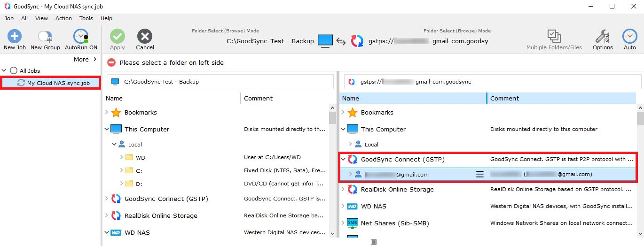The height and width of the screenshot is (246, 644).
Task: Click the hamburger menu on gmail.com row
Action: (479, 175)
